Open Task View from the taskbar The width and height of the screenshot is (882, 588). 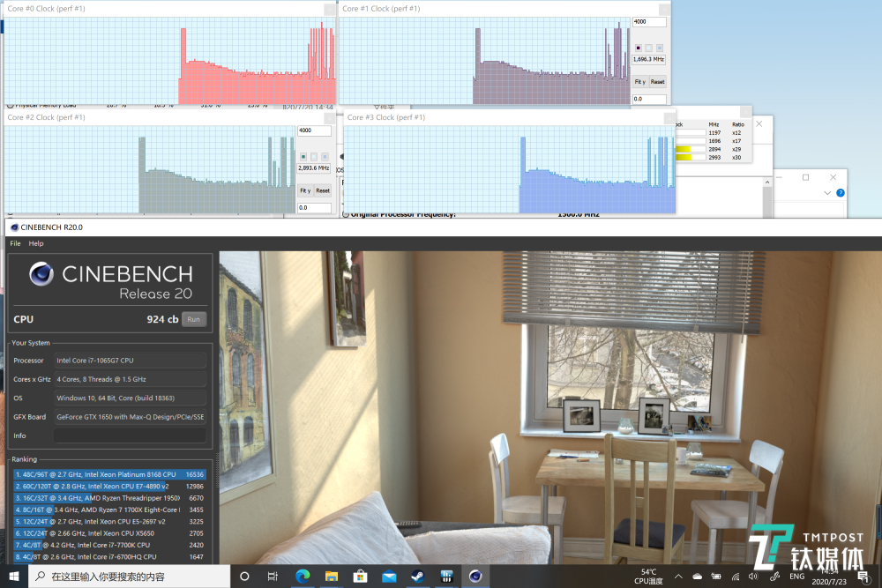click(273, 577)
